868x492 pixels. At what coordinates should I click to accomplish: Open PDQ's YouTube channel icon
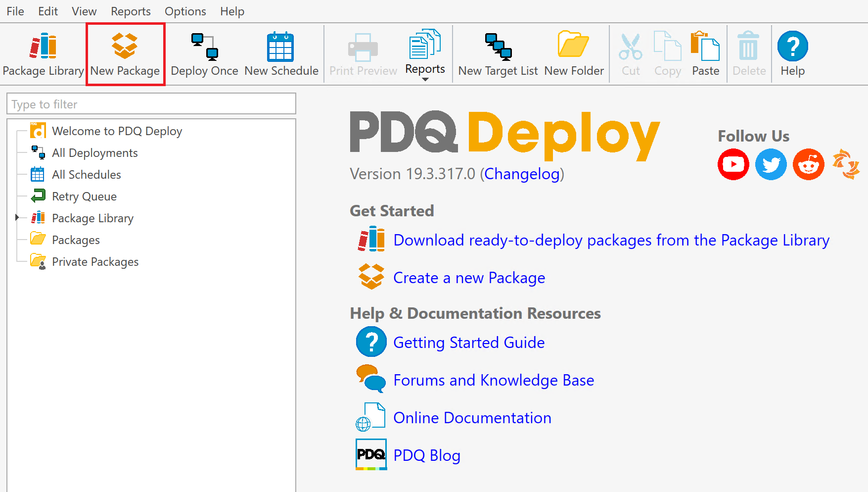tap(733, 164)
